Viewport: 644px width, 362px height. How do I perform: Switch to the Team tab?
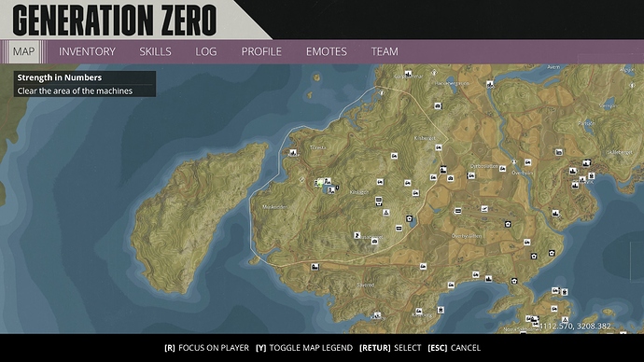385,51
